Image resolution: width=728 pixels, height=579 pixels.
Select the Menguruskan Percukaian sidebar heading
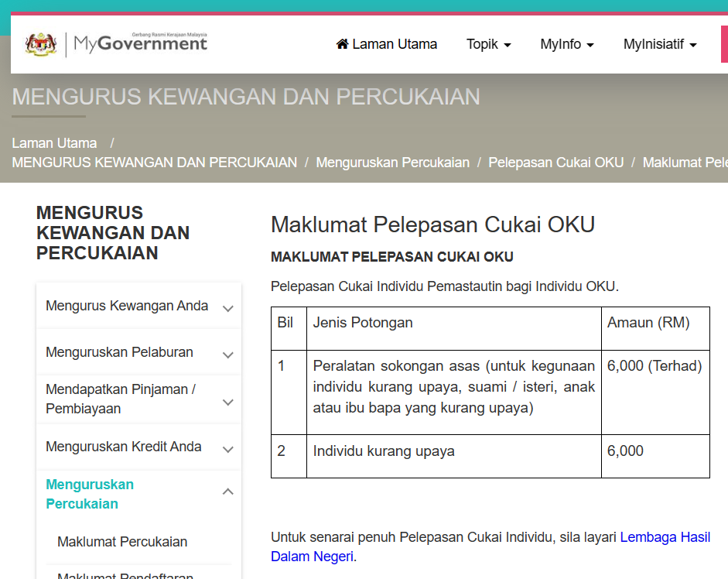(90, 493)
